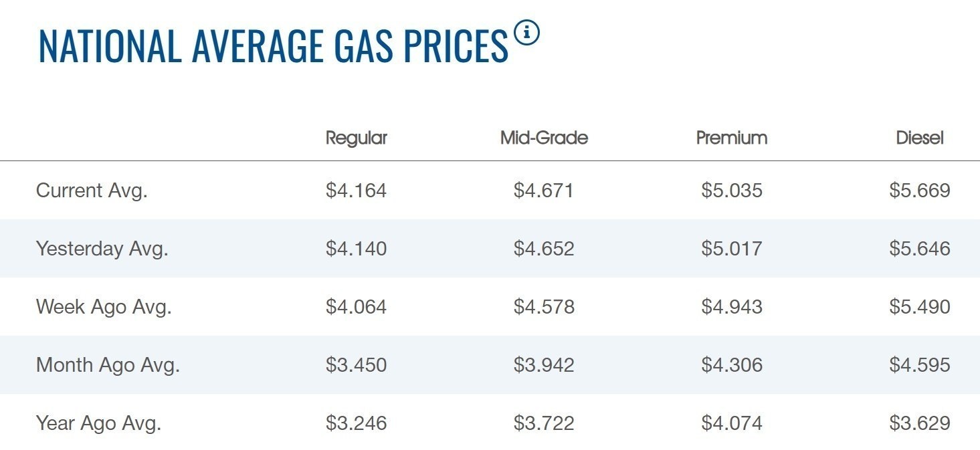Click the Year Ago Avg. row label
Image resolution: width=980 pixels, height=450 pixels.
[x=98, y=423]
